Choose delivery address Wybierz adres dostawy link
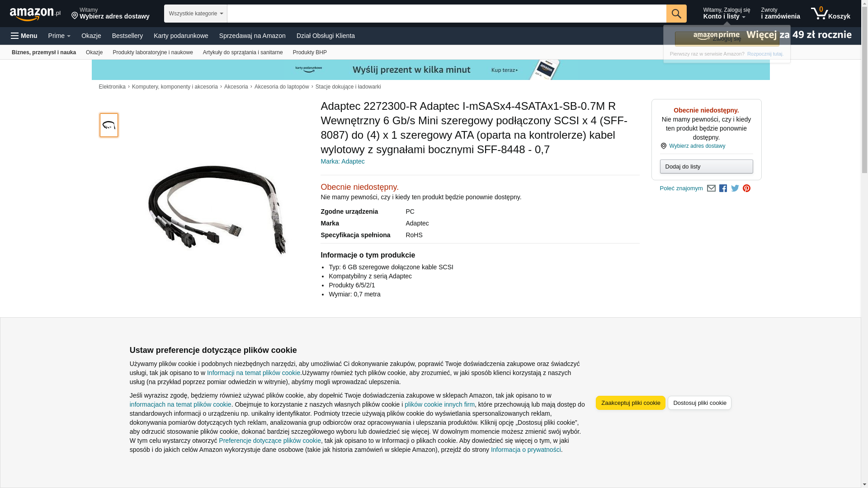Viewport: 868px width, 488px height. coord(697,146)
